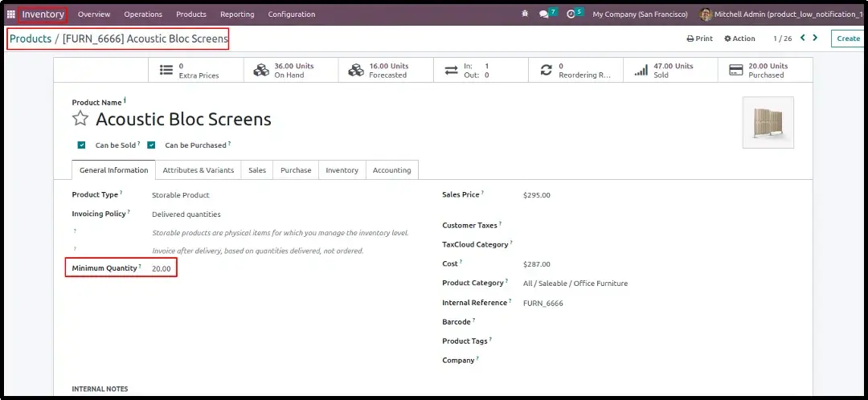868x400 pixels.
Task: Select the General Information tab
Action: point(113,169)
